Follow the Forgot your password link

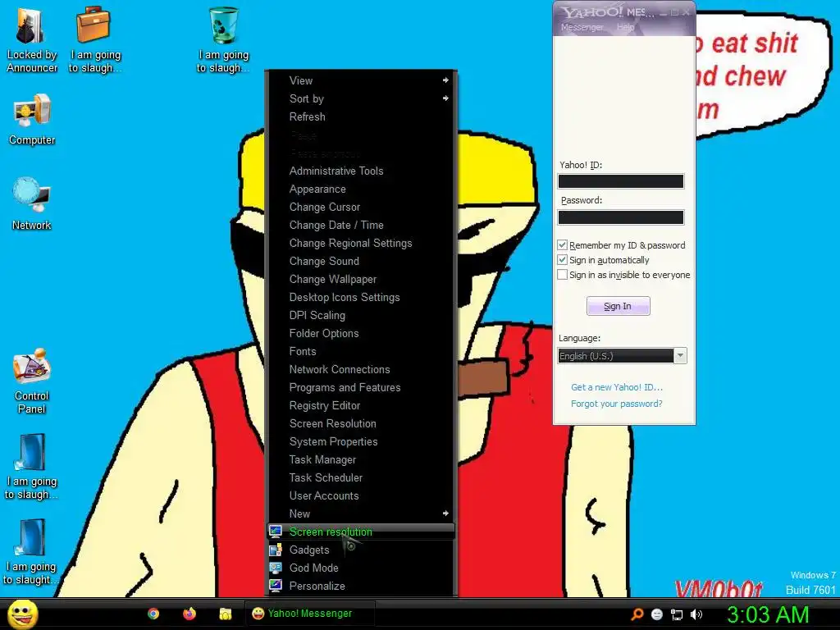(x=617, y=404)
